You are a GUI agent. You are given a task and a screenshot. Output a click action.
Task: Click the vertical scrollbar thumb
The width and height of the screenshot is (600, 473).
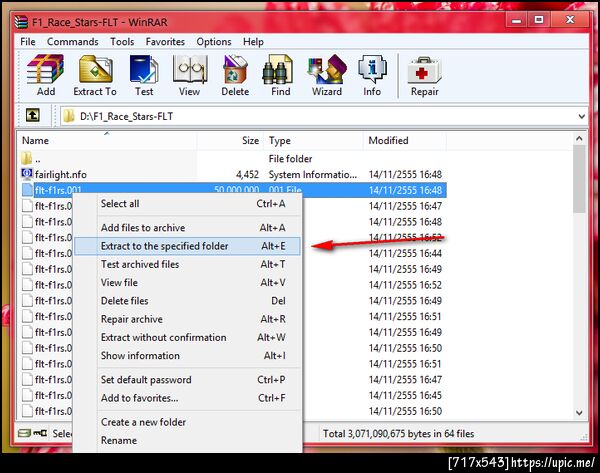[x=579, y=179]
